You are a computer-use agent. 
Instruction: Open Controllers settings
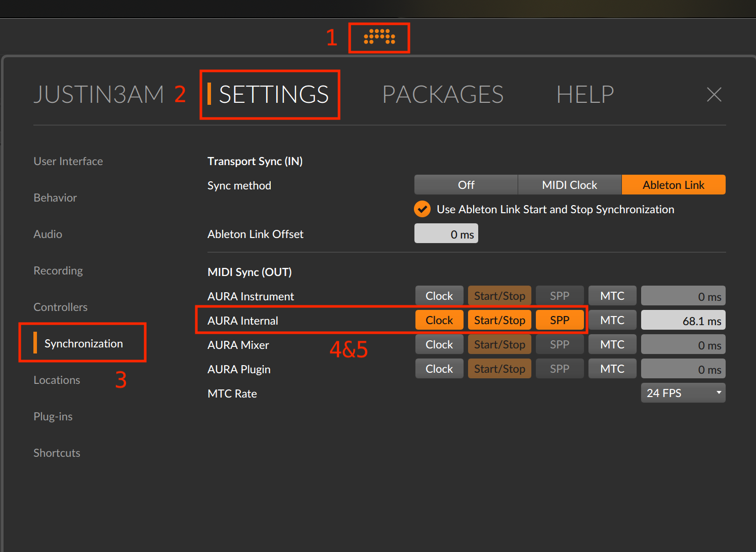(60, 307)
